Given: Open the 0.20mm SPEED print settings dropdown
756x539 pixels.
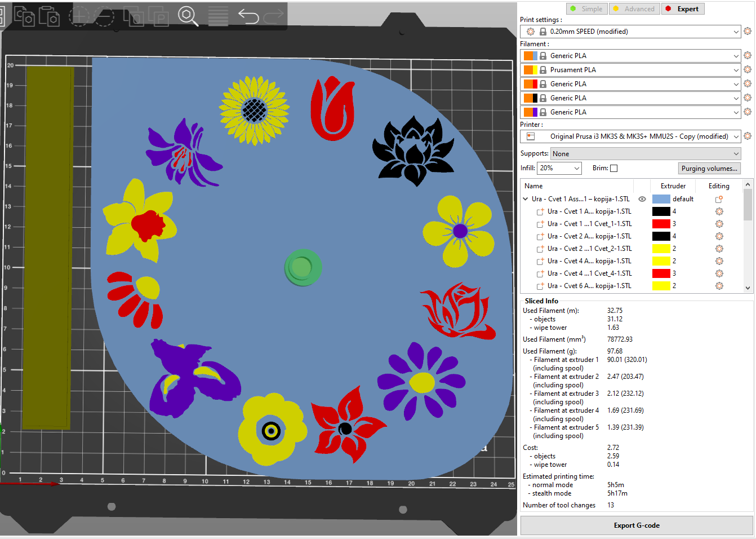Looking at the screenshot, I should [x=630, y=32].
